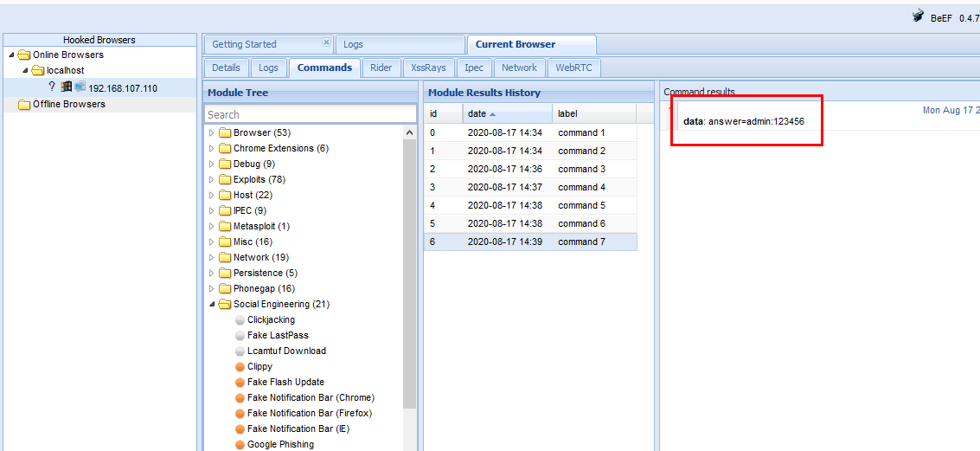The height and width of the screenshot is (451, 980).
Task: Open the Commands sub-tab
Action: [x=324, y=68]
